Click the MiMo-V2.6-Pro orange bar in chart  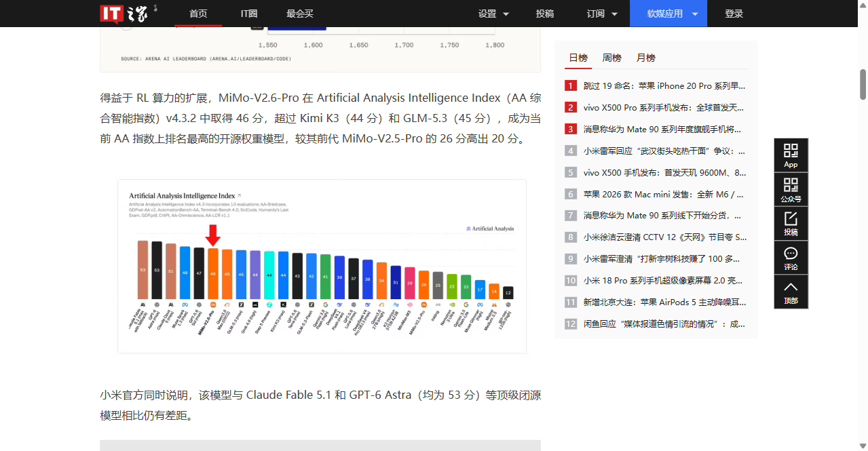click(x=213, y=274)
